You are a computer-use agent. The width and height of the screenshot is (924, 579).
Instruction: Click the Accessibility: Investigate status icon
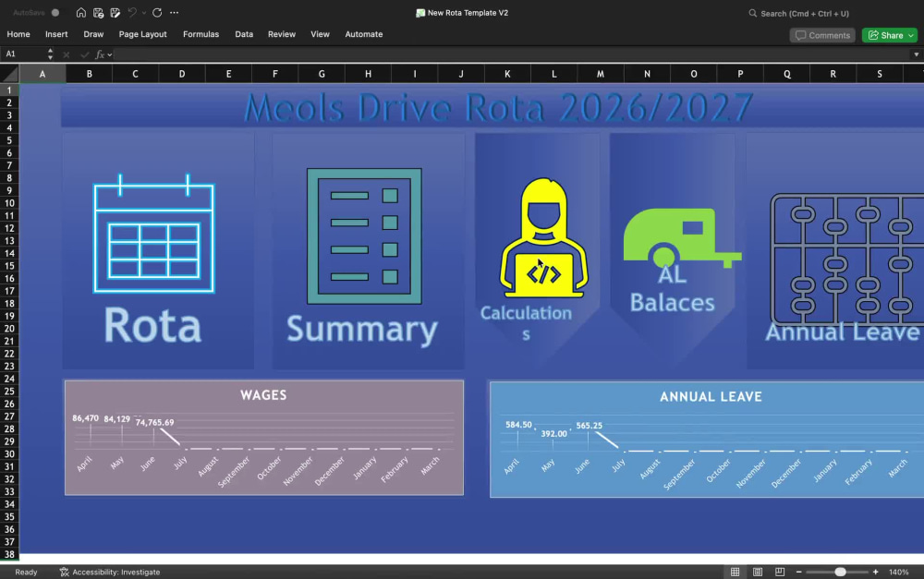[x=65, y=572]
